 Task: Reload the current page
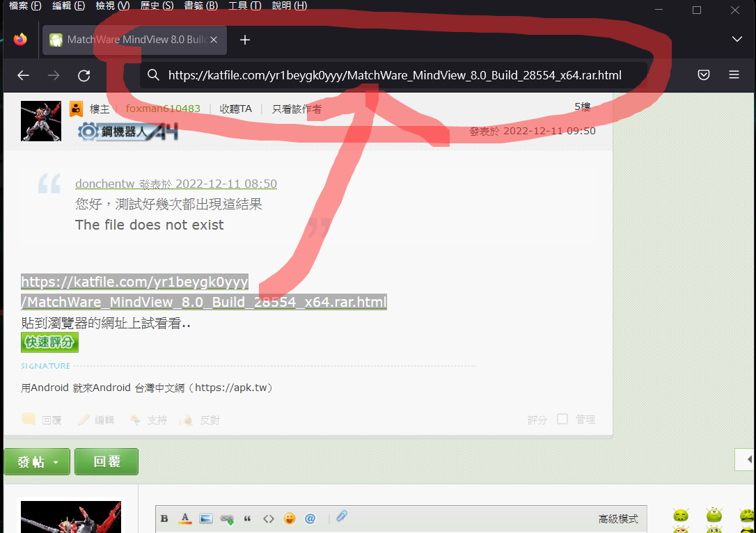[84, 75]
